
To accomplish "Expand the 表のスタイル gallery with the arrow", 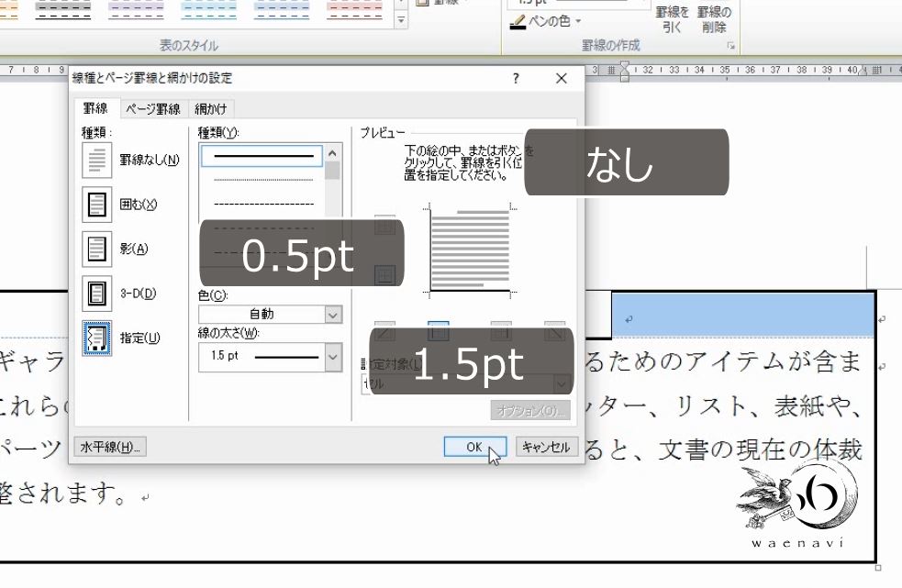I will (x=401, y=18).
